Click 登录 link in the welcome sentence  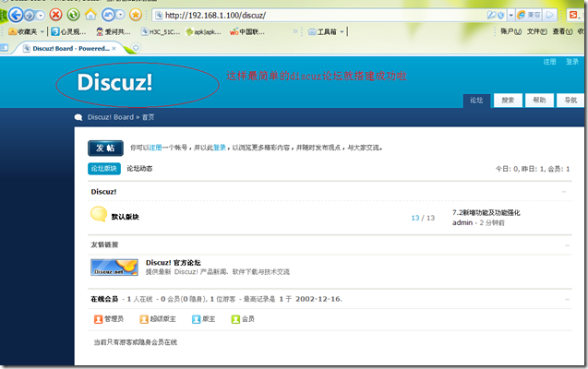coord(220,148)
